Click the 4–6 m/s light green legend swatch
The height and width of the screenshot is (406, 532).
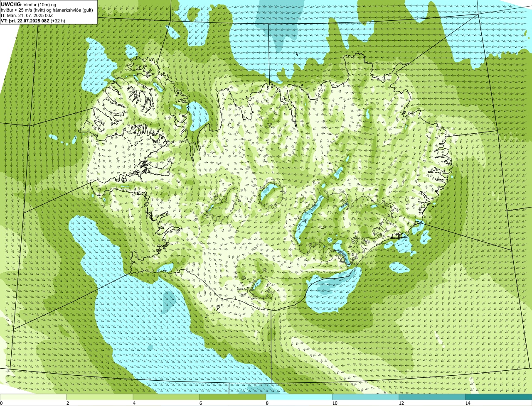[166, 397]
